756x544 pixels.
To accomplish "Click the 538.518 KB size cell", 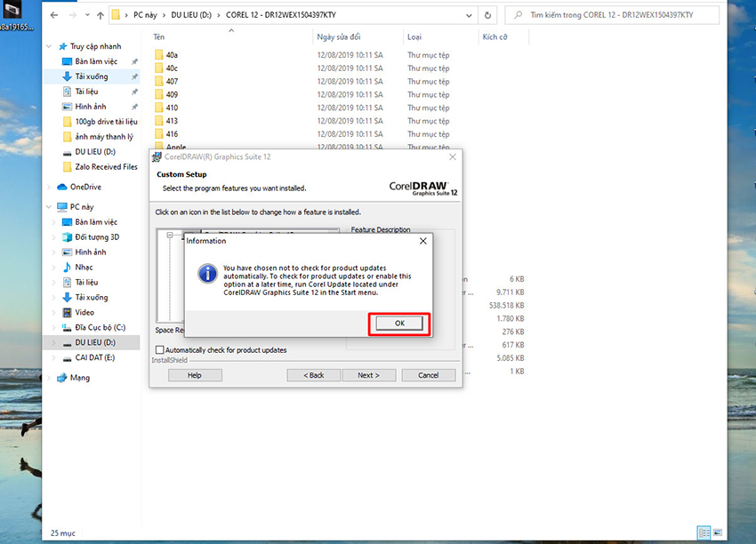I will (x=506, y=306).
